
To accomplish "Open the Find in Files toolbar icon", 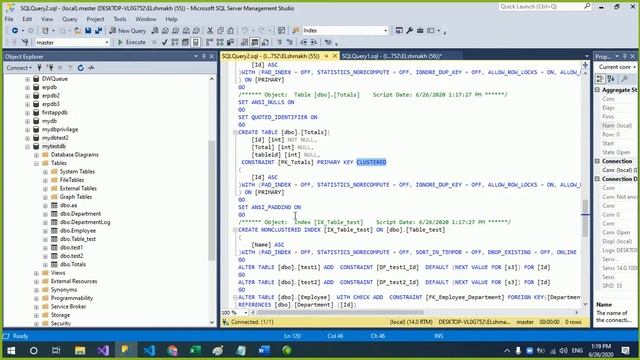I will click(x=296, y=31).
